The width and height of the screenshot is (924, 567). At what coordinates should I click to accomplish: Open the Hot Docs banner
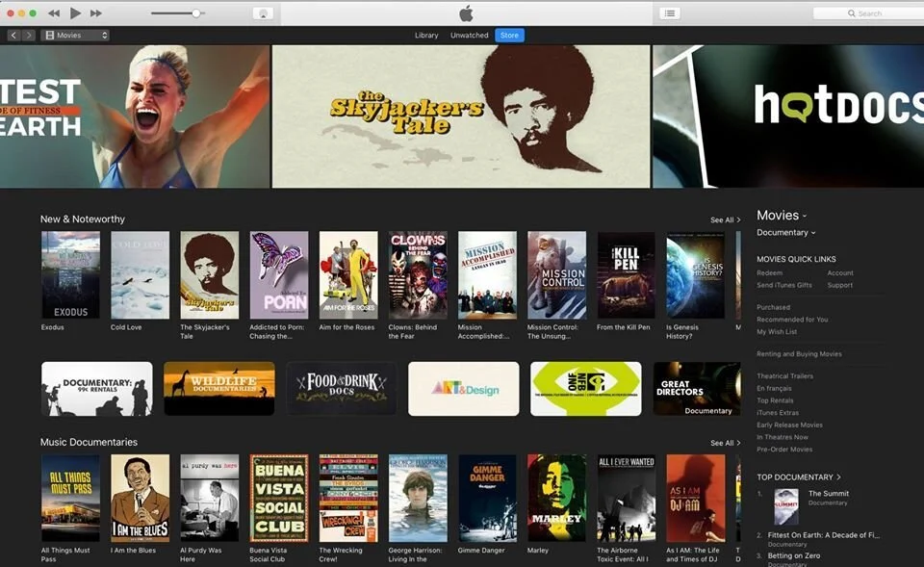coord(788,116)
